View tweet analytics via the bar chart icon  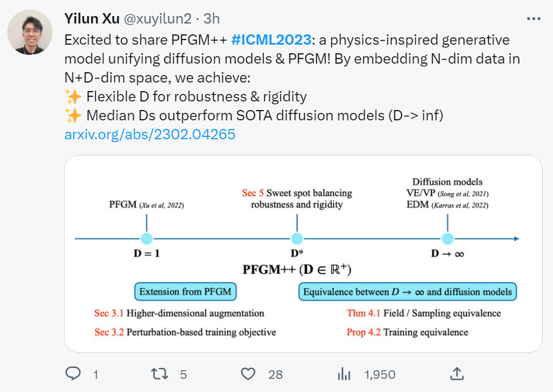tap(344, 374)
